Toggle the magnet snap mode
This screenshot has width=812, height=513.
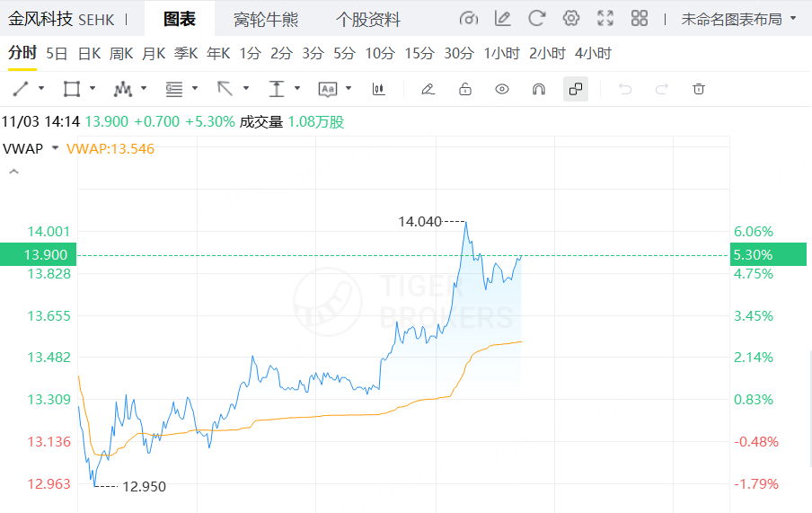coord(539,89)
